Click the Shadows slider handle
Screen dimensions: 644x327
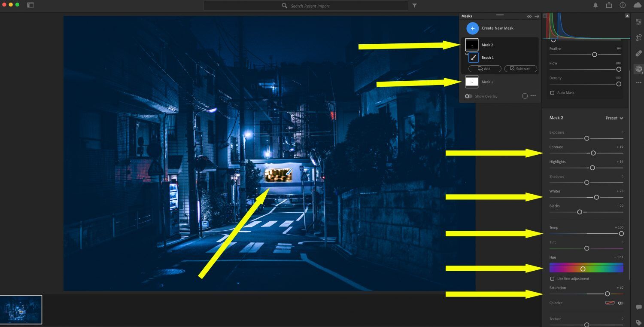coord(586,183)
